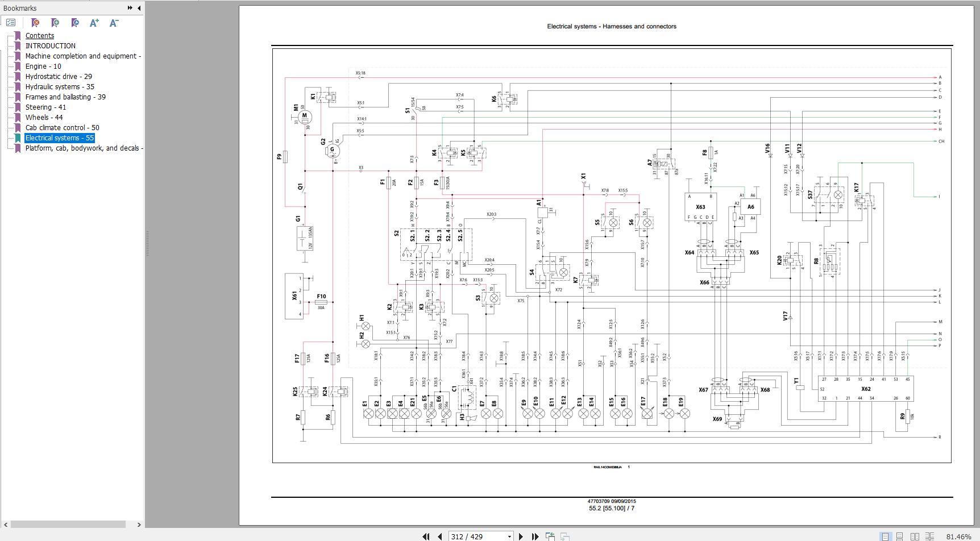Decrease bookmark text size with A-

(114, 23)
